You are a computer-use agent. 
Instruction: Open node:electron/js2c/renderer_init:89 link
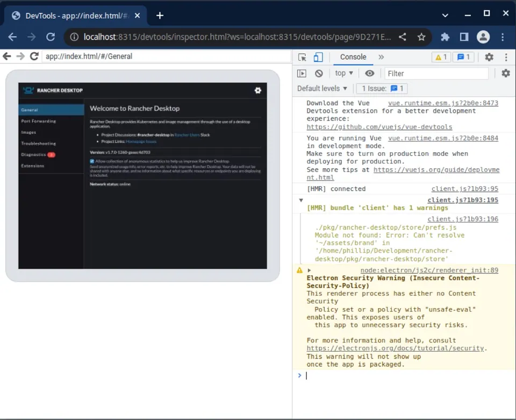click(x=429, y=270)
